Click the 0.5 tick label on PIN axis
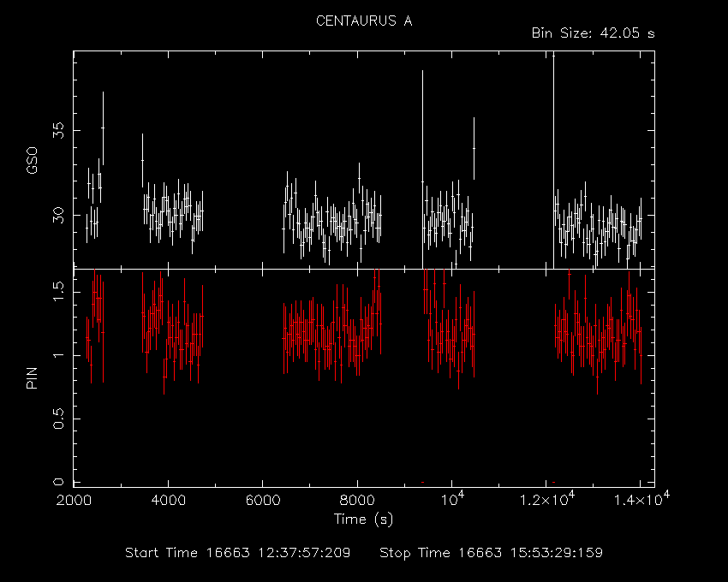 click(x=58, y=419)
